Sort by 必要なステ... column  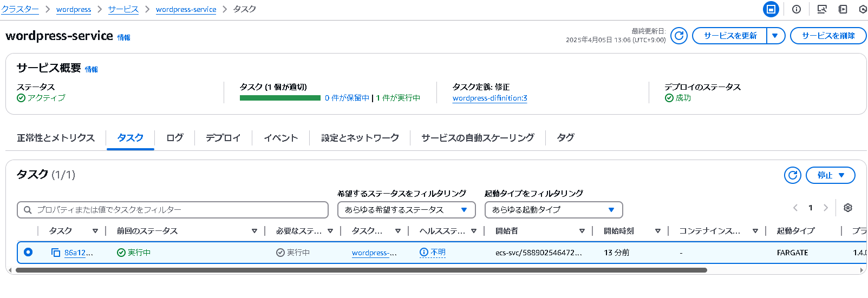330,231
